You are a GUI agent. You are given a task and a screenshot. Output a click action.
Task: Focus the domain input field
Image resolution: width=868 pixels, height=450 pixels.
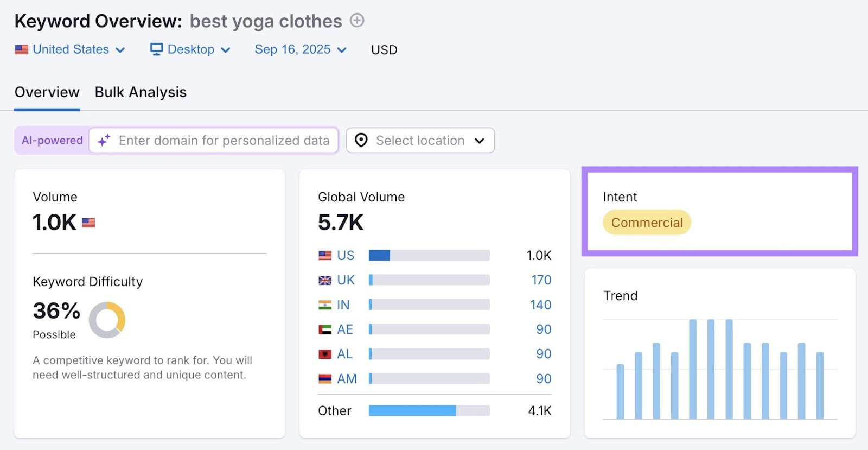(224, 141)
